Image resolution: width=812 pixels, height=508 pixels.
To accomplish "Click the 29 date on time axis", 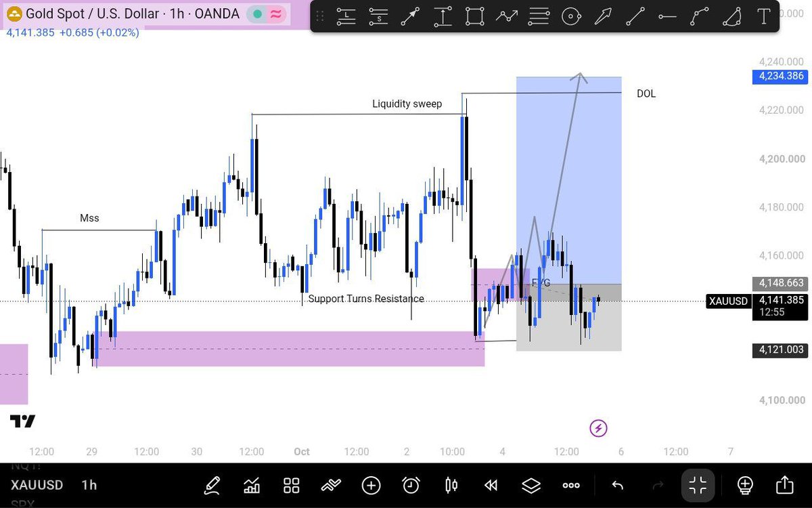I will coord(92,452).
